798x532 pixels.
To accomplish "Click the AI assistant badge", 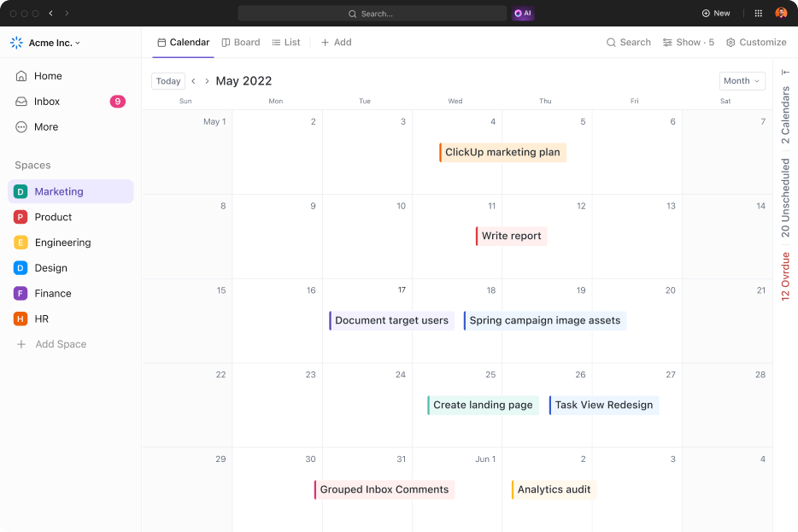I will [x=523, y=13].
